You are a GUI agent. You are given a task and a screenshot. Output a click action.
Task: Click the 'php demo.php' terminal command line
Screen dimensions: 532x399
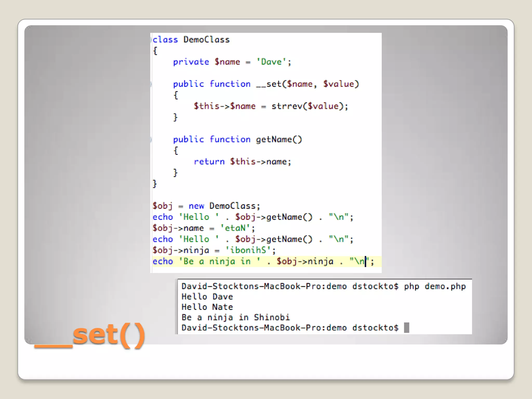click(x=324, y=287)
